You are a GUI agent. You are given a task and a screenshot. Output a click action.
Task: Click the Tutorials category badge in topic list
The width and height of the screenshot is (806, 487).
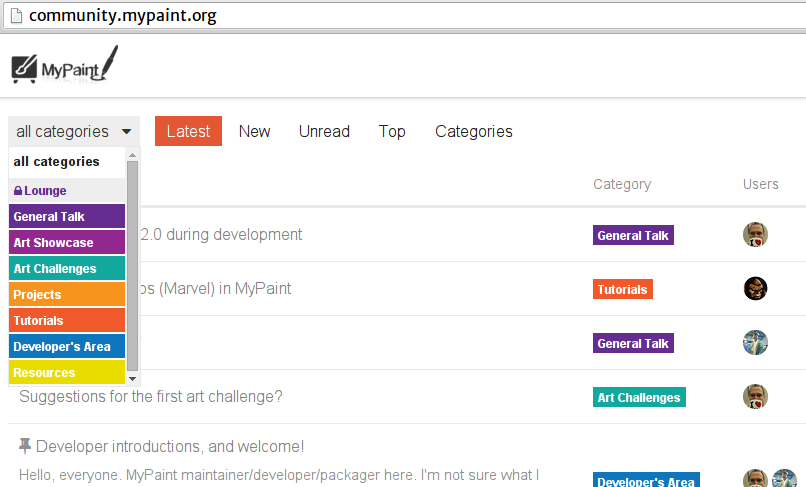(622, 289)
